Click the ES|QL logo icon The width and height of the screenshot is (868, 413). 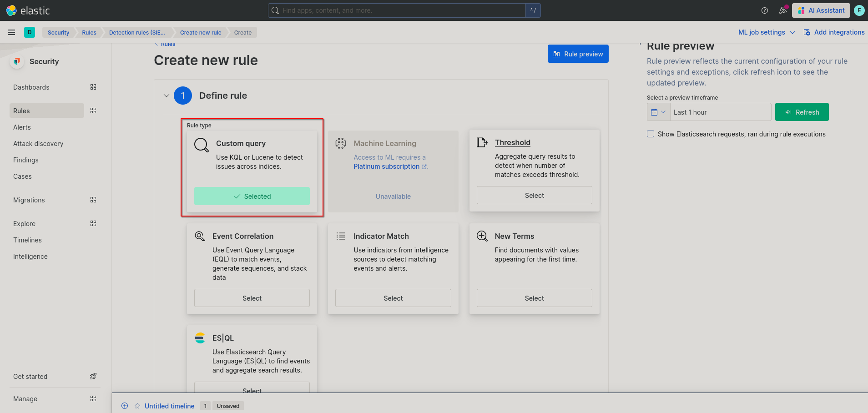[x=200, y=338]
